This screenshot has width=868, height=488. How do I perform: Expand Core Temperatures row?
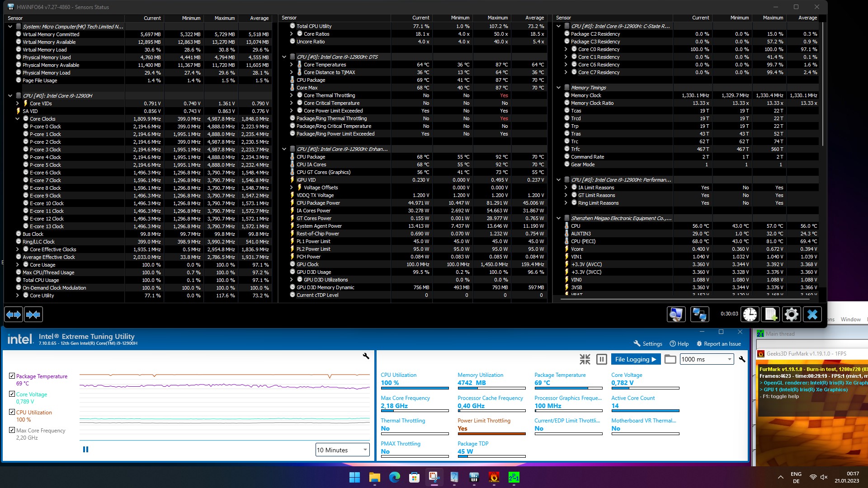point(292,65)
